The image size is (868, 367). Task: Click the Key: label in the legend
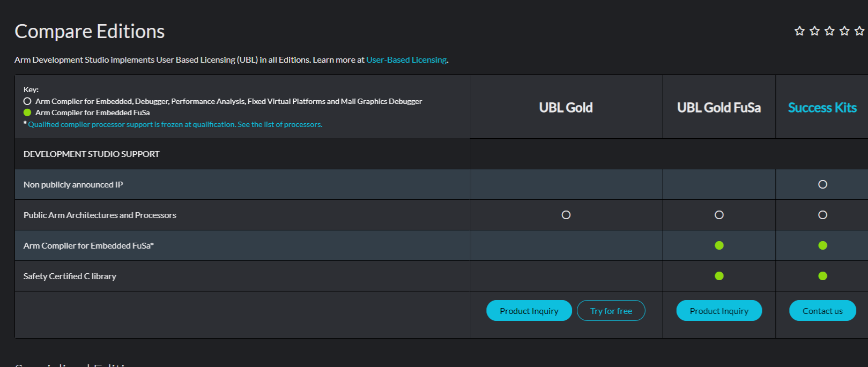(31, 89)
